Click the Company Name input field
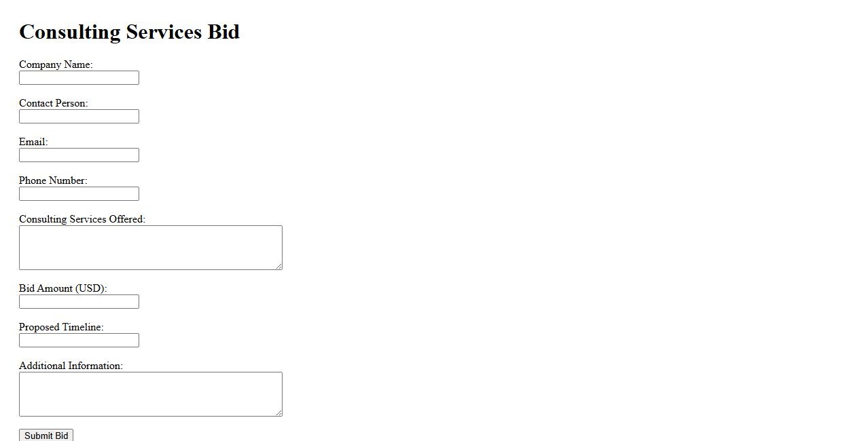 pyautogui.click(x=79, y=78)
